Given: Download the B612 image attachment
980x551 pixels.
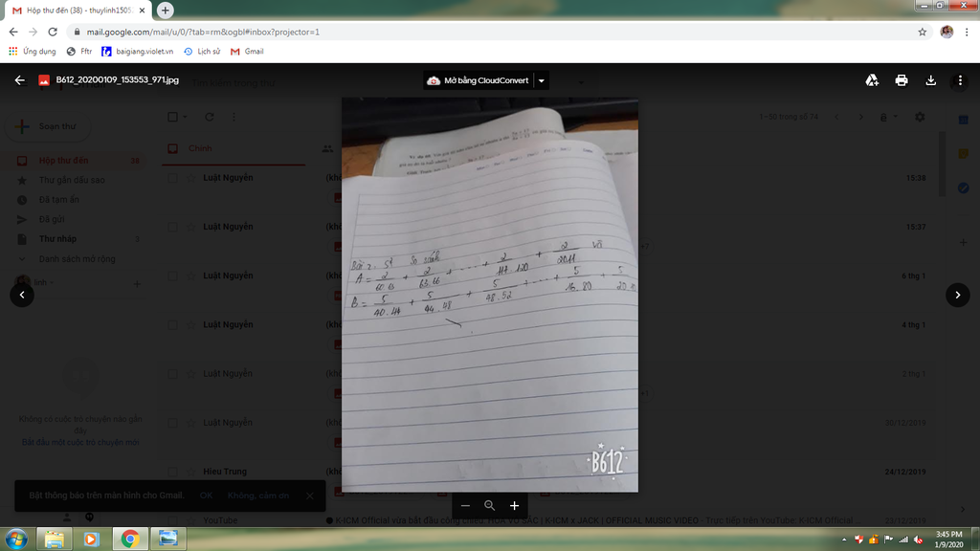Looking at the screenshot, I should click(x=930, y=80).
